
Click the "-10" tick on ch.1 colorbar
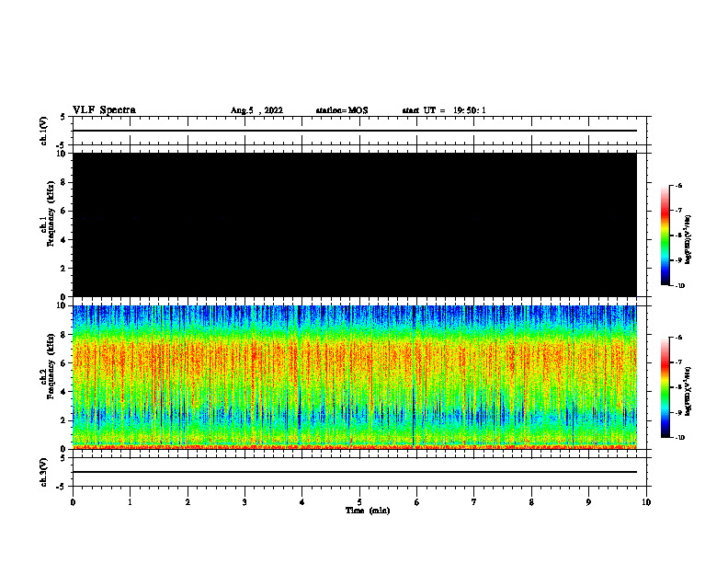click(680, 286)
